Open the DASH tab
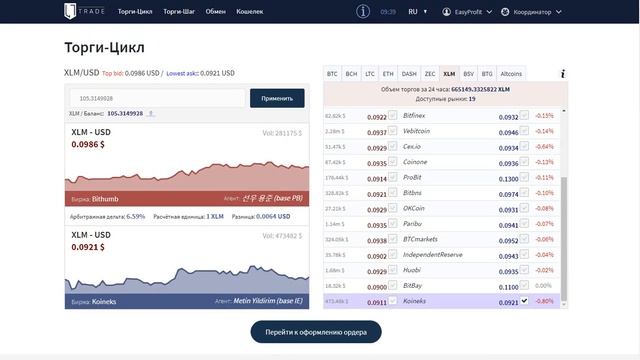The image size is (640, 360). click(x=409, y=74)
